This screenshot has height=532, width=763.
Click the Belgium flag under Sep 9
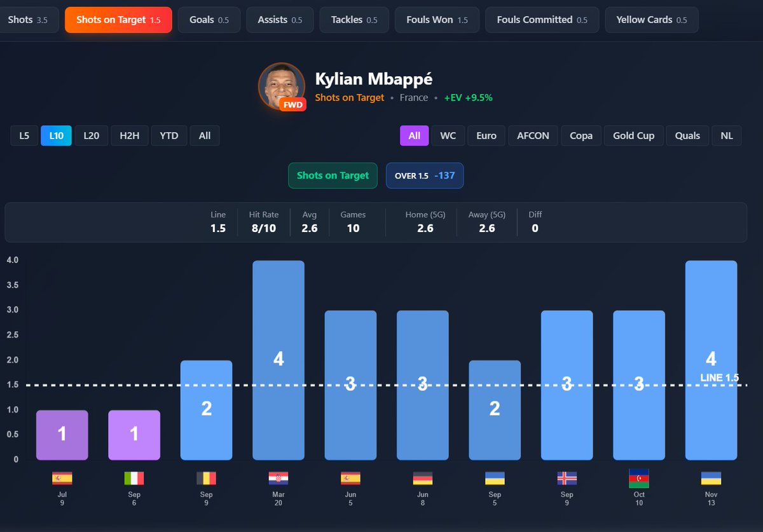(x=206, y=479)
